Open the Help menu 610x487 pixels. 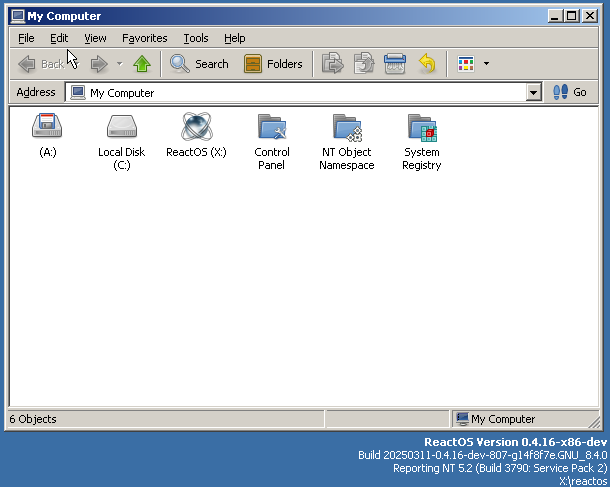tap(235, 38)
